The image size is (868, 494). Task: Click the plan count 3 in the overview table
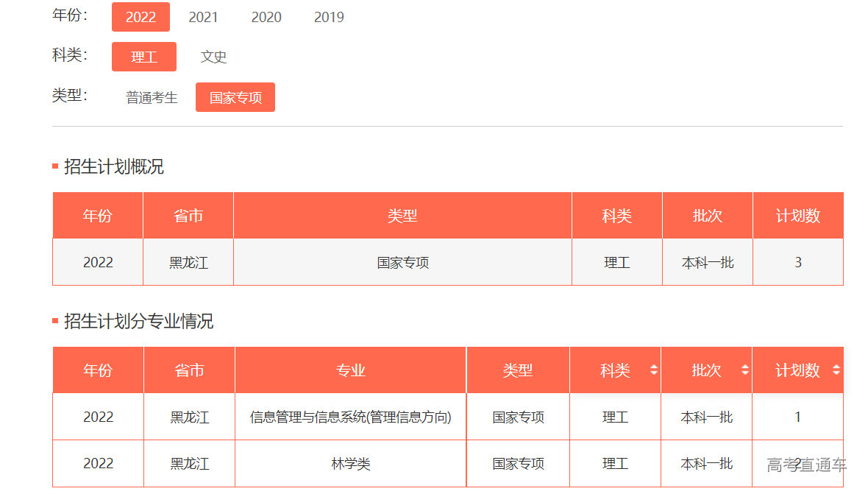point(798,262)
